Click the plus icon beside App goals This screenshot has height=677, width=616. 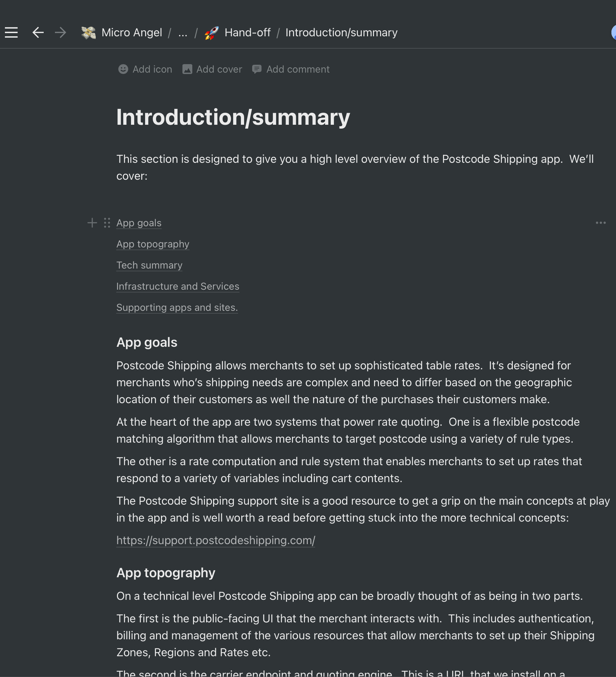pos(92,223)
